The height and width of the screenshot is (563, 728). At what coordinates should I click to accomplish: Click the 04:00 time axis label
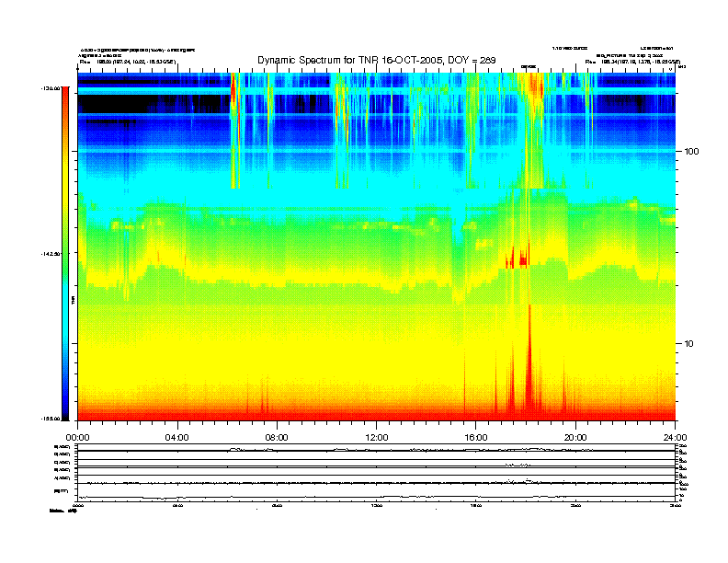(177, 438)
